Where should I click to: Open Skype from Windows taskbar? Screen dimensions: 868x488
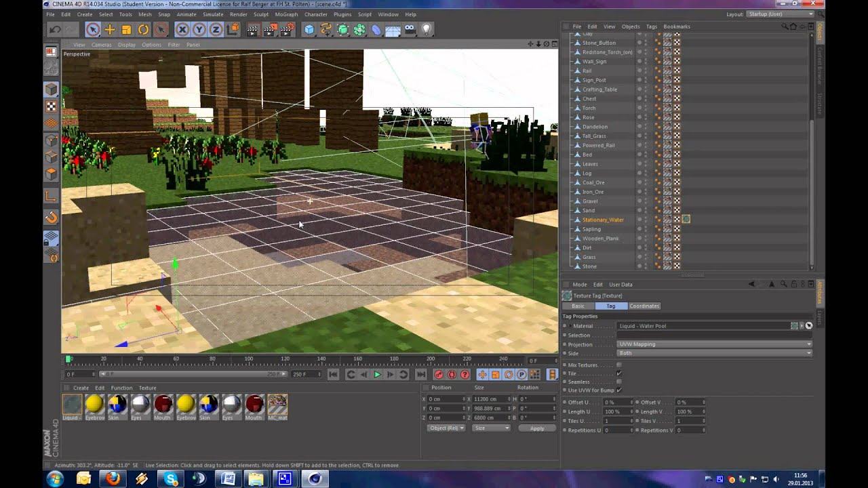point(170,479)
